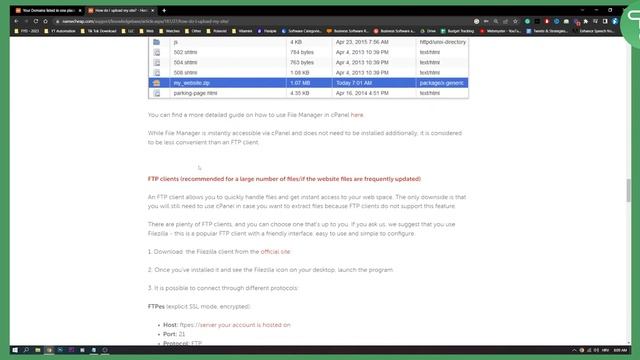Open the 'Web' bookmark folder
This screenshot has width=640, height=360.
(x=147, y=31)
